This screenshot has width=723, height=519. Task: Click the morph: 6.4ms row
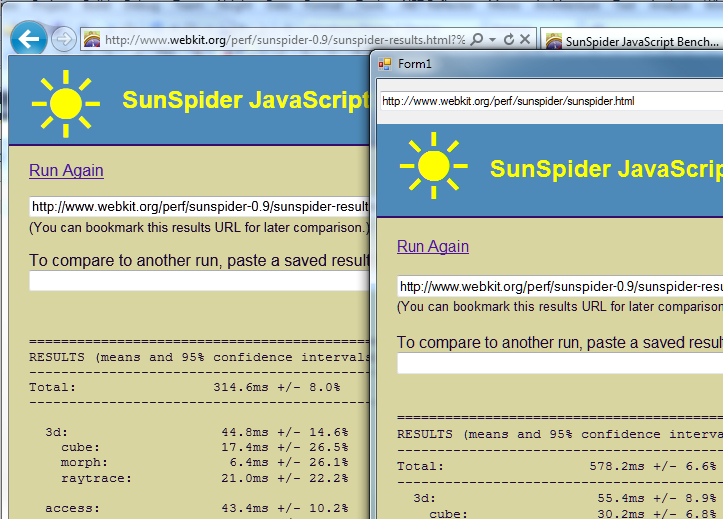(204, 462)
